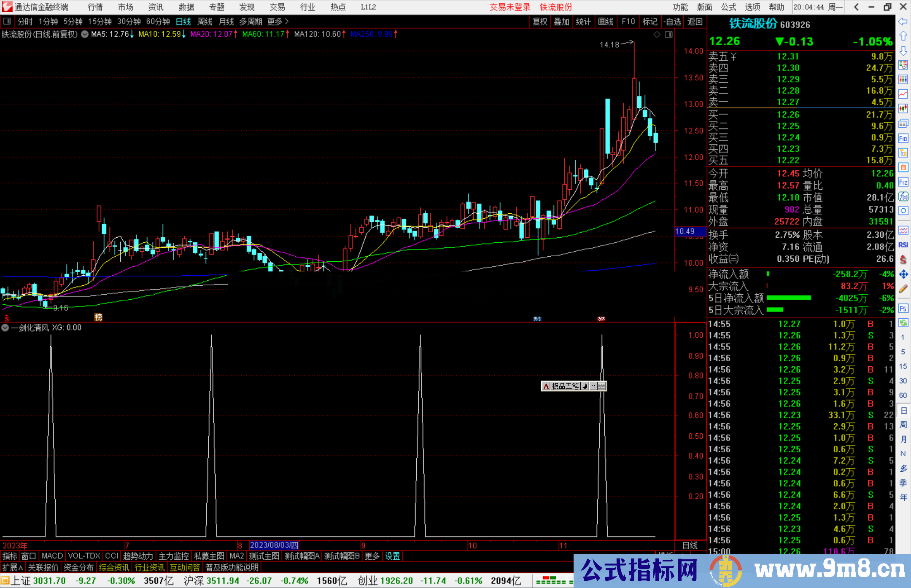Click the 画线 drawing button
The width and height of the screenshot is (911, 588).
(606, 21)
